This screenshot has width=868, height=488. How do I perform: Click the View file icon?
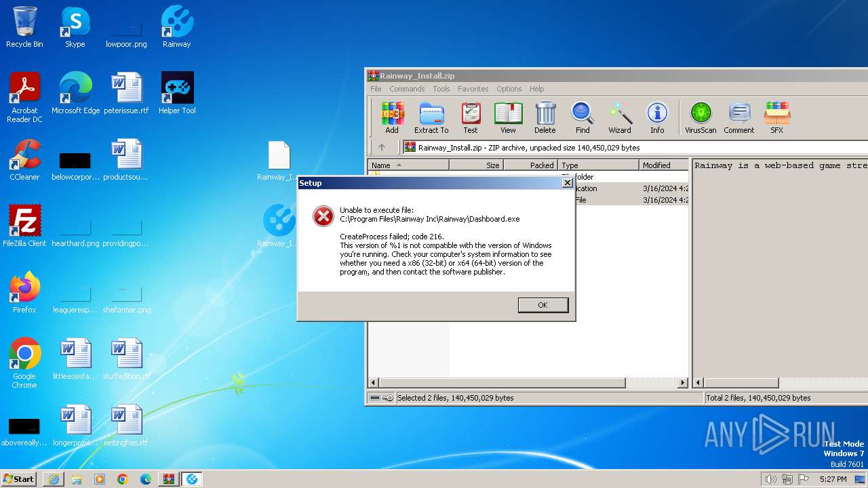pos(508,117)
